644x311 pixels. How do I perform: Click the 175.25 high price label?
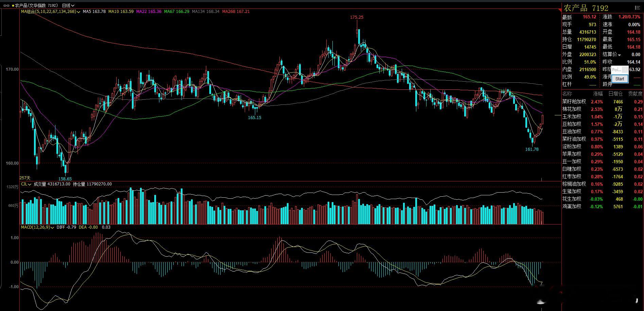[357, 17]
